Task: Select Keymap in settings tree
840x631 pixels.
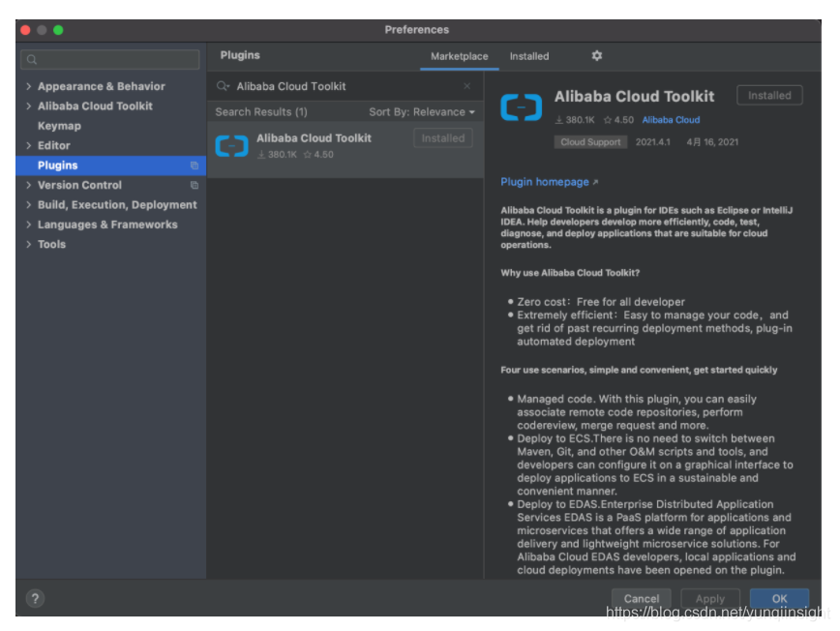Action: pyautogui.click(x=59, y=126)
